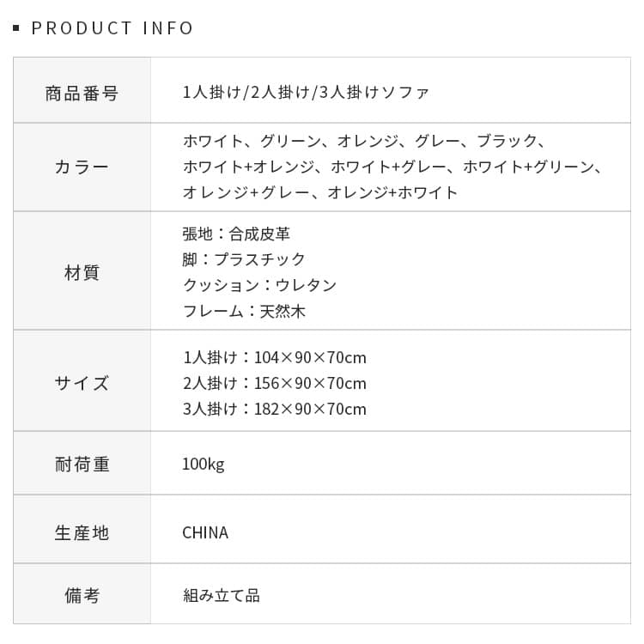The height and width of the screenshot is (644, 644).
Task: Click the 1人掛け：104×90×70cm size
Action: 274,357
